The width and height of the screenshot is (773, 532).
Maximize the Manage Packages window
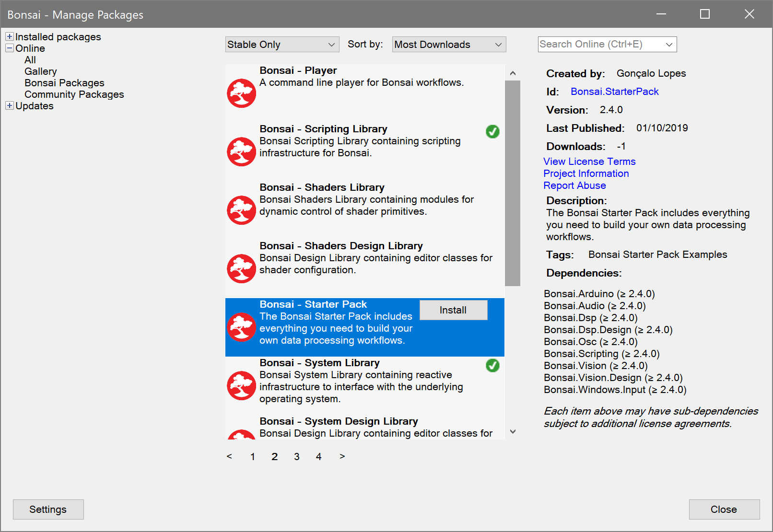[705, 14]
